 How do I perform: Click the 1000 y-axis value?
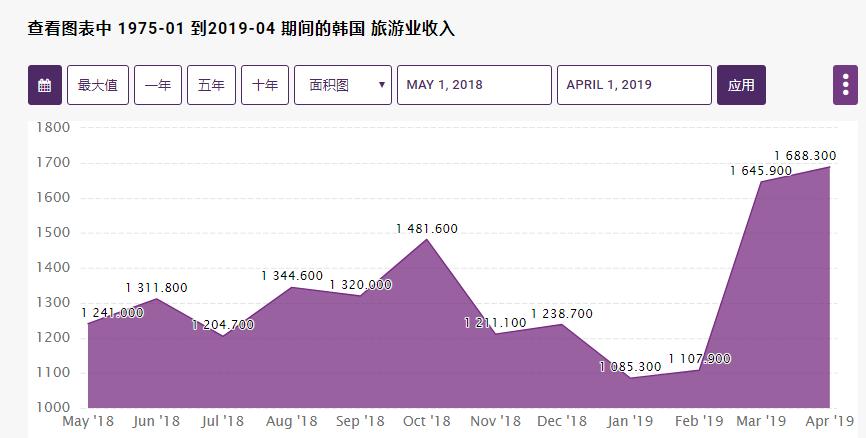(x=53, y=408)
